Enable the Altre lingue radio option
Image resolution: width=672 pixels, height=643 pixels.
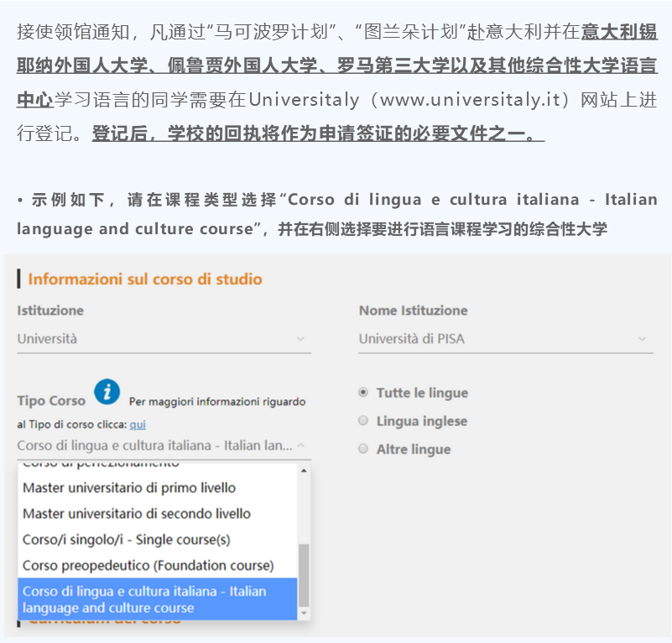pos(363,449)
